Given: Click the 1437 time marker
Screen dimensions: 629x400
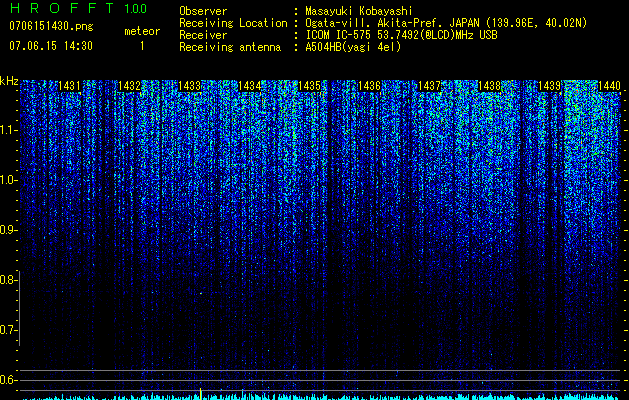Looking at the screenshot, I should (429, 86).
